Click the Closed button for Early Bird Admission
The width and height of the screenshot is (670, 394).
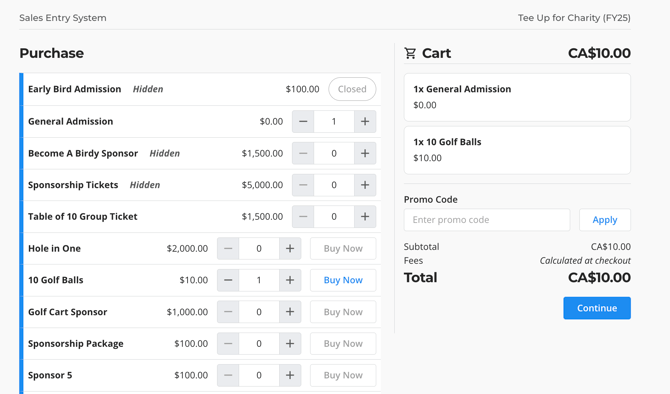[x=352, y=89]
